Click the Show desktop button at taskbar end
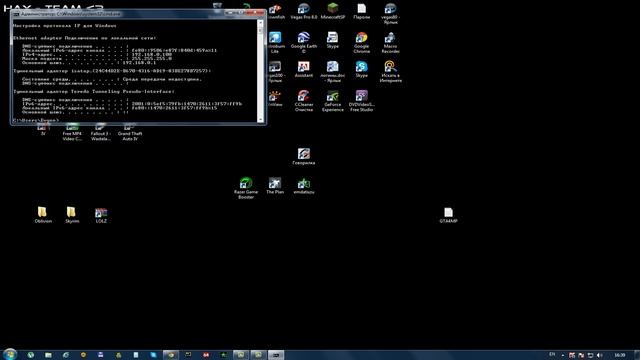Screen dimensions: 640x360 click(x=637, y=355)
